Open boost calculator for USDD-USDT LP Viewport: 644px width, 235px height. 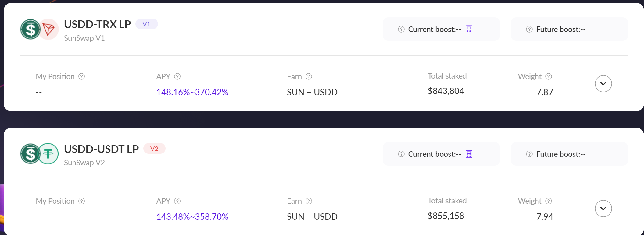click(x=469, y=154)
